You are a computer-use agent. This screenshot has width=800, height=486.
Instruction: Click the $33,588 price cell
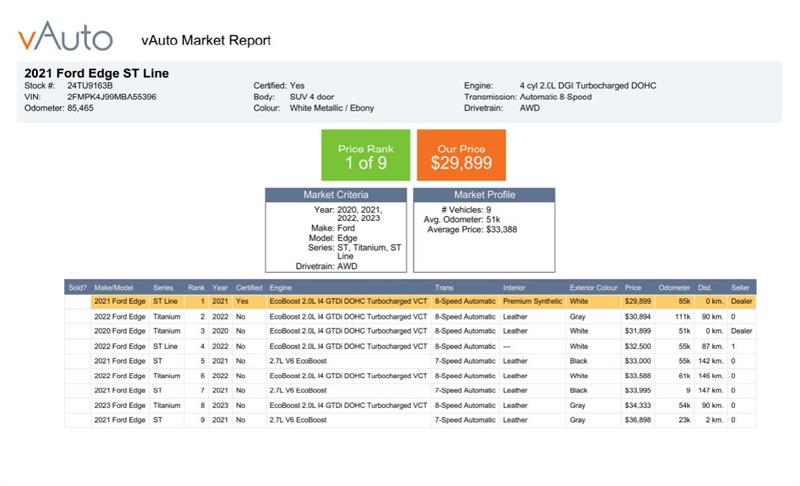point(638,376)
